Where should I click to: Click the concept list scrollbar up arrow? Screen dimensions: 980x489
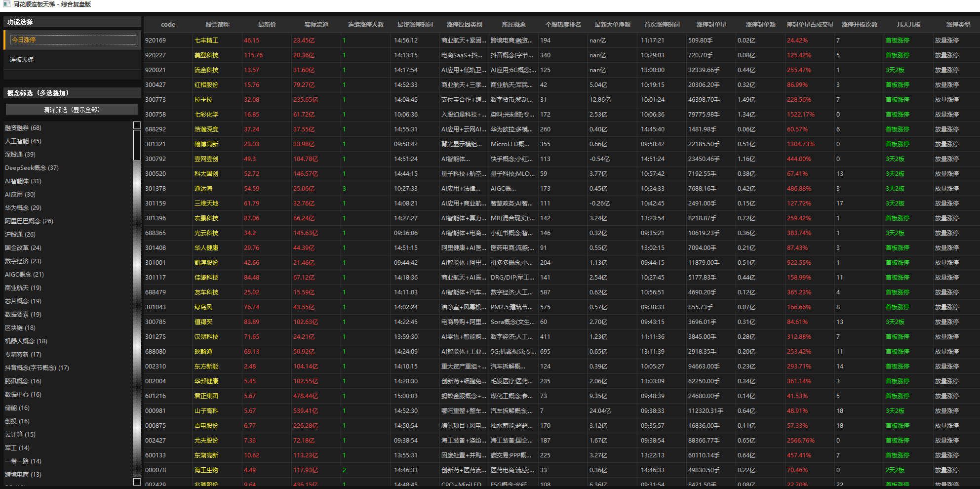[x=137, y=125]
